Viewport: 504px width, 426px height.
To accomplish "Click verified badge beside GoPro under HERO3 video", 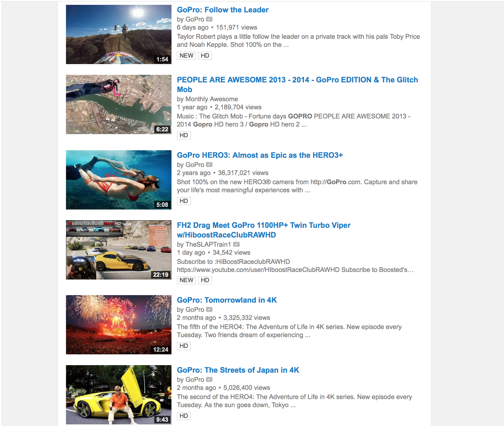I will pyautogui.click(x=209, y=164).
